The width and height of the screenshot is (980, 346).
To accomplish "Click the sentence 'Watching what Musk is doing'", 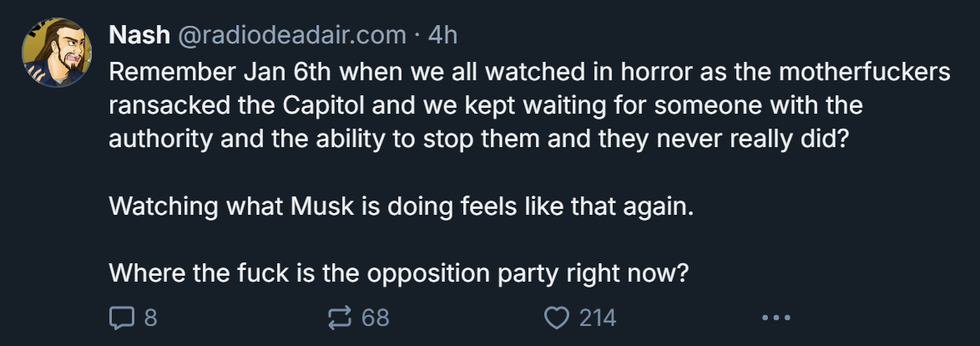I will click(x=402, y=206).
